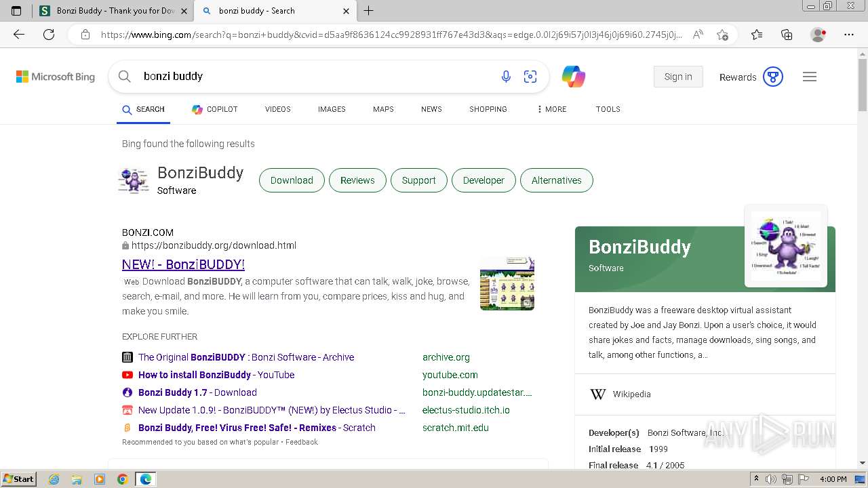This screenshot has width=868, height=488.
Task: Open the Copilot colorful icon
Action: (574, 77)
